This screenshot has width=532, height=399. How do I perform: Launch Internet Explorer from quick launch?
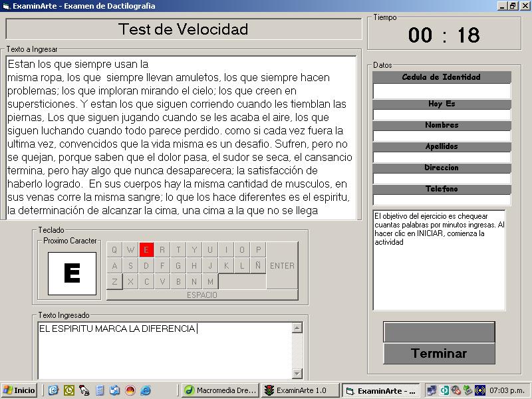point(146,390)
